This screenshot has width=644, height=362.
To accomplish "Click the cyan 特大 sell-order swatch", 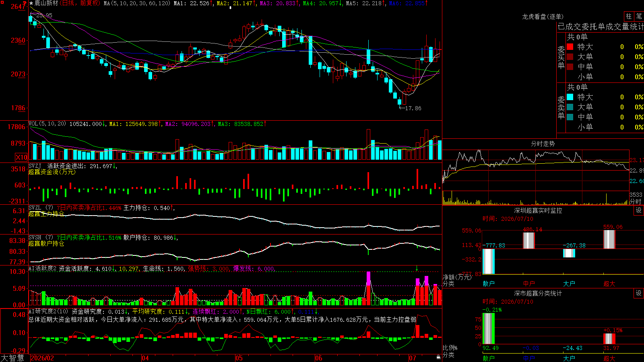I will pos(570,97).
